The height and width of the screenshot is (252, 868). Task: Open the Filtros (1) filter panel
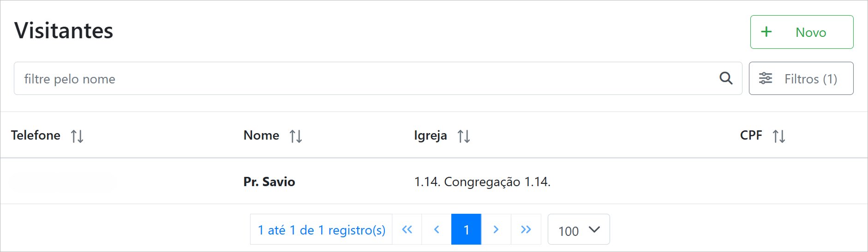click(801, 79)
